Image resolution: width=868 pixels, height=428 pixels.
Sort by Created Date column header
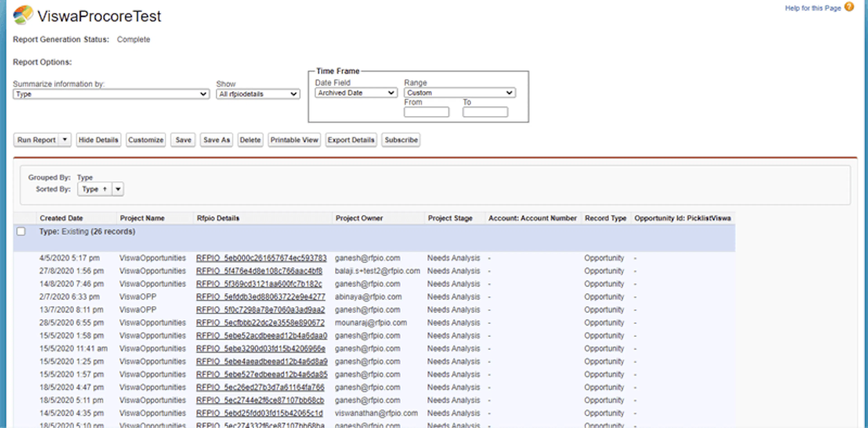coord(61,218)
